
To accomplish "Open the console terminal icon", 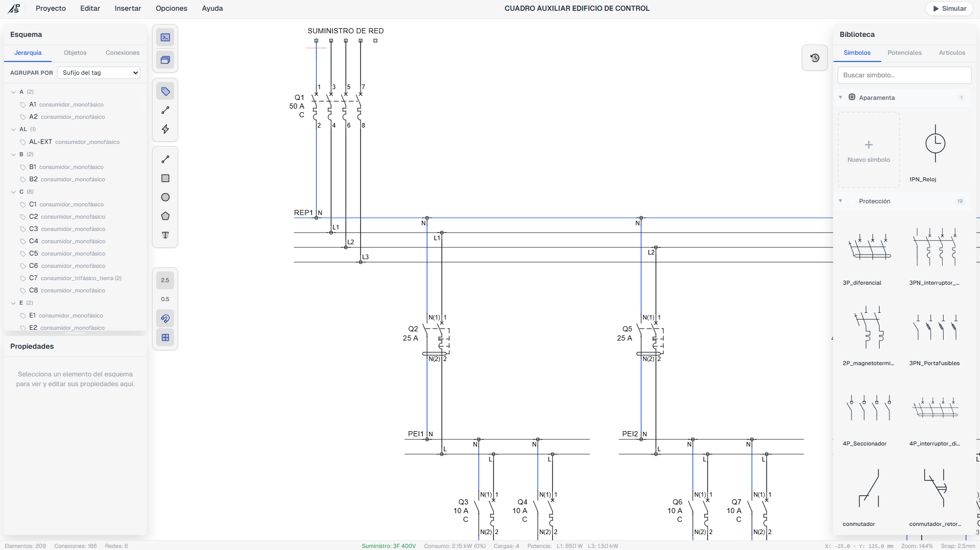I will [165, 37].
